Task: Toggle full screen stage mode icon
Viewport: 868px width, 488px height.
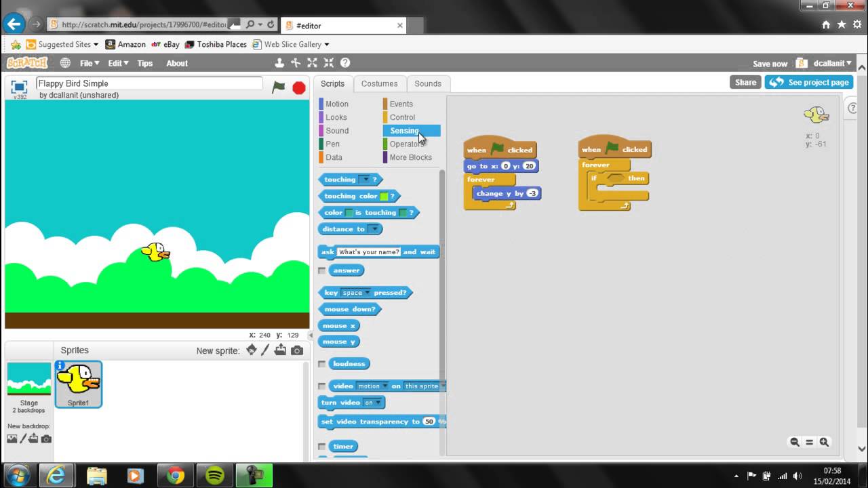Action: pos(19,87)
